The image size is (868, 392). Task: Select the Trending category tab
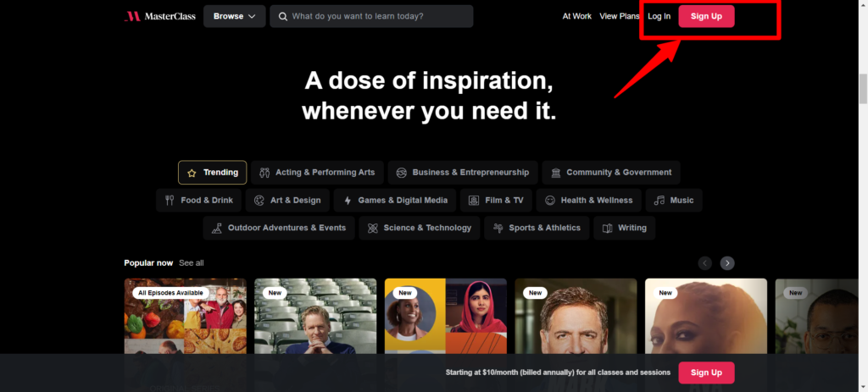213,173
